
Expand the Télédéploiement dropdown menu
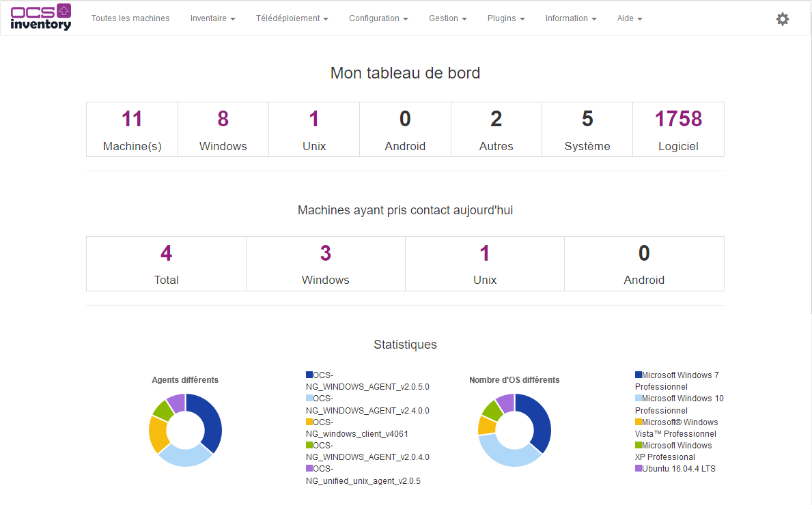coord(292,18)
